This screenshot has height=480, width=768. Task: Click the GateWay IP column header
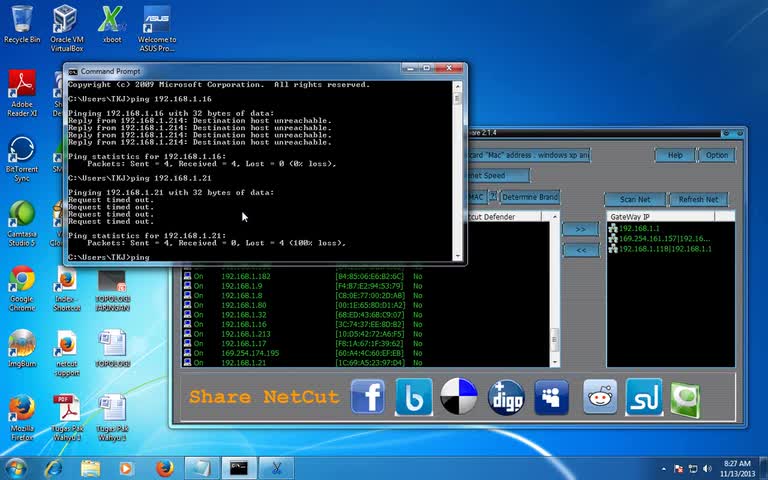660,216
